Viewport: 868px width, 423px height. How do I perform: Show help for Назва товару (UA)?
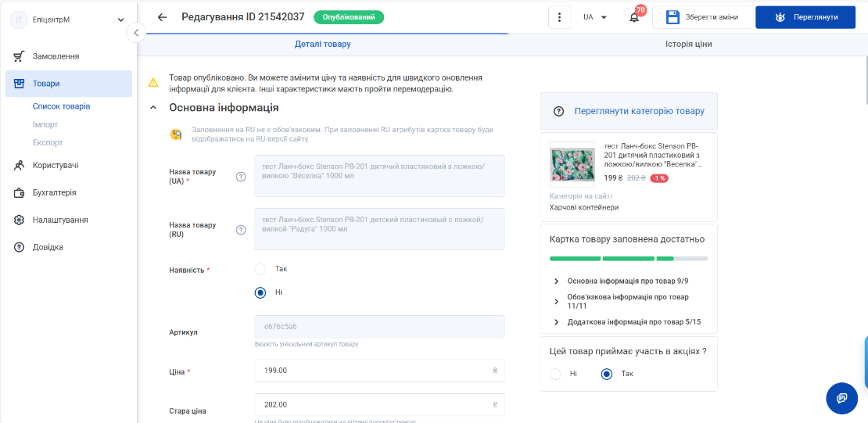[241, 177]
